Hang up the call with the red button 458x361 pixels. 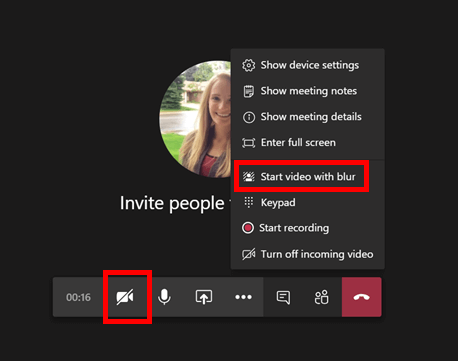pos(362,297)
